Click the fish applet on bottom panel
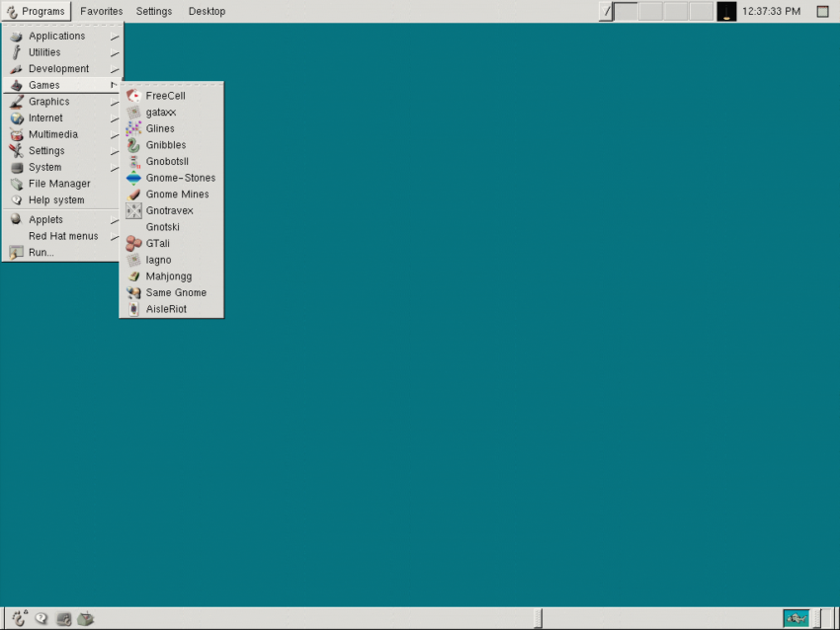The width and height of the screenshot is (840, 630). 797,619
